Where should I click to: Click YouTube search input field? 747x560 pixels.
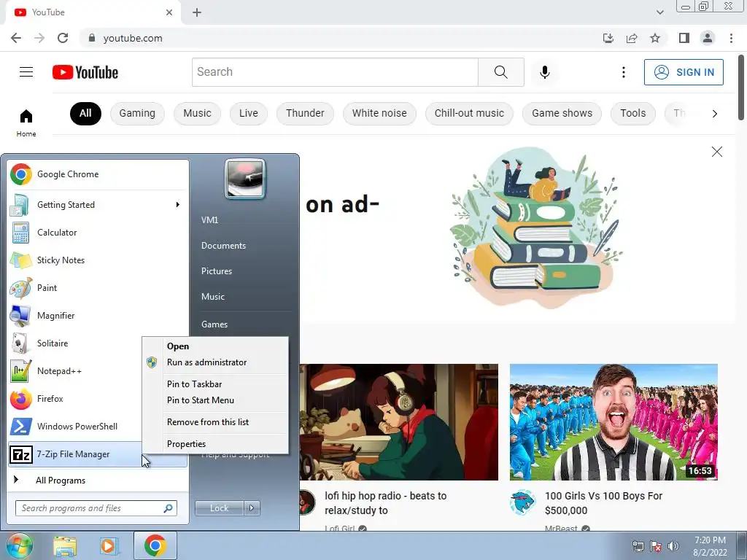click(x=335, y=72)
